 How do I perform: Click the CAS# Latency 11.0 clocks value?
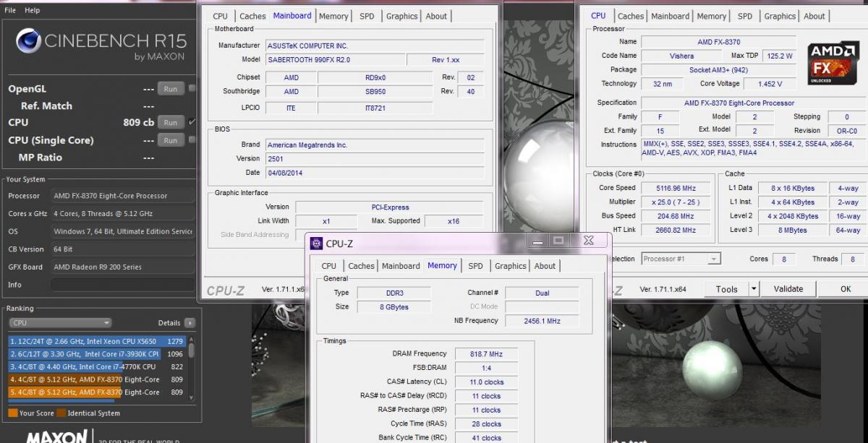click(486, 382)
